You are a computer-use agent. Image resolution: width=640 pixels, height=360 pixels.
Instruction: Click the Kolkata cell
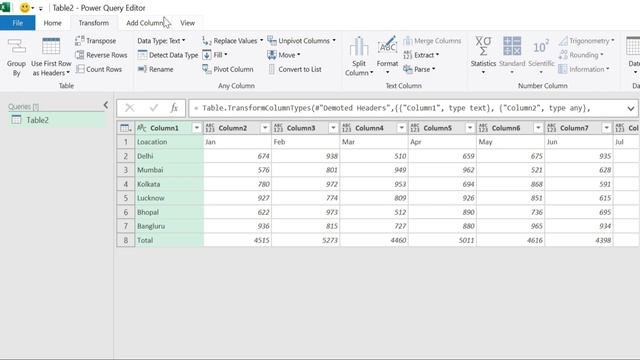169,184
